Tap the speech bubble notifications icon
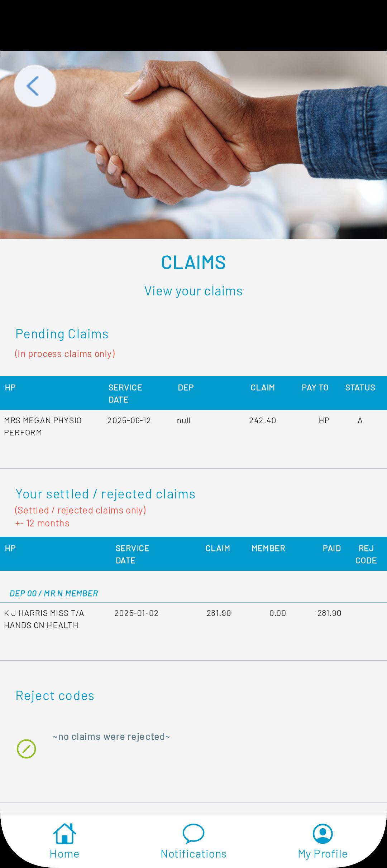 pos(193,833)
